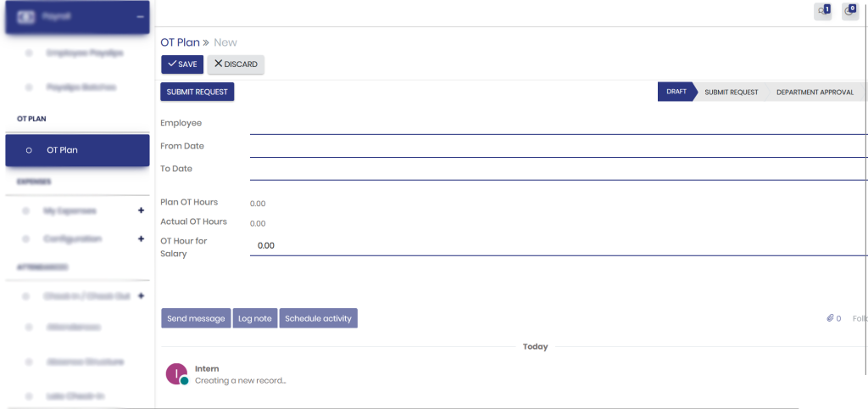Click the New breadcrumb text

tap(225, 42)
